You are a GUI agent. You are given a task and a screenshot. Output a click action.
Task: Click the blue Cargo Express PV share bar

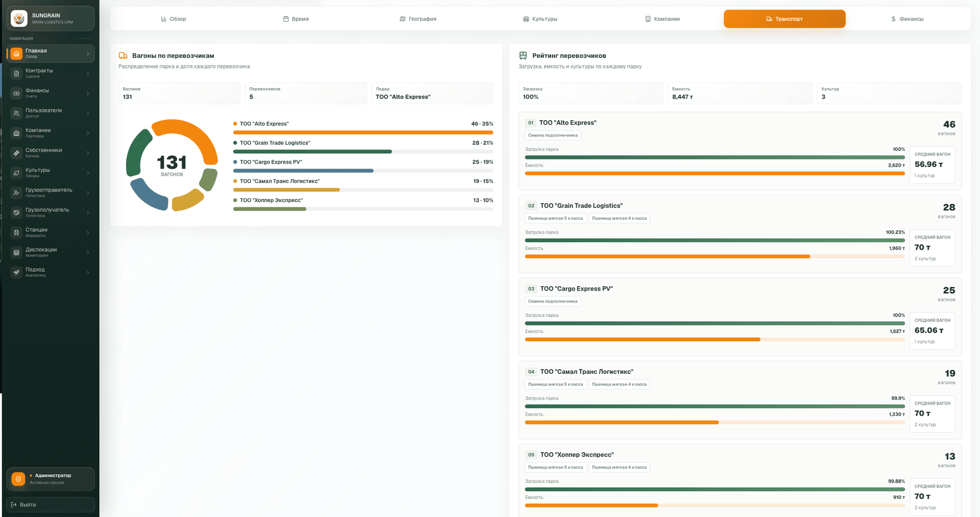[x=303, y=171]
